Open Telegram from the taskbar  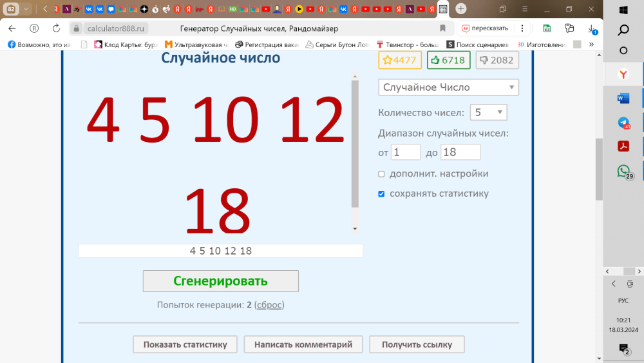point(623,123)
